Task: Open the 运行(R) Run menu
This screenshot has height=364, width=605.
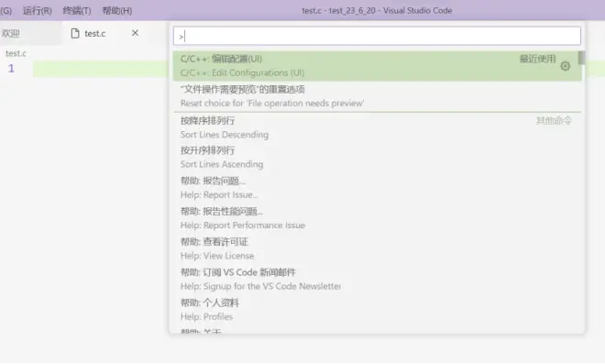Action: (37, 10)
